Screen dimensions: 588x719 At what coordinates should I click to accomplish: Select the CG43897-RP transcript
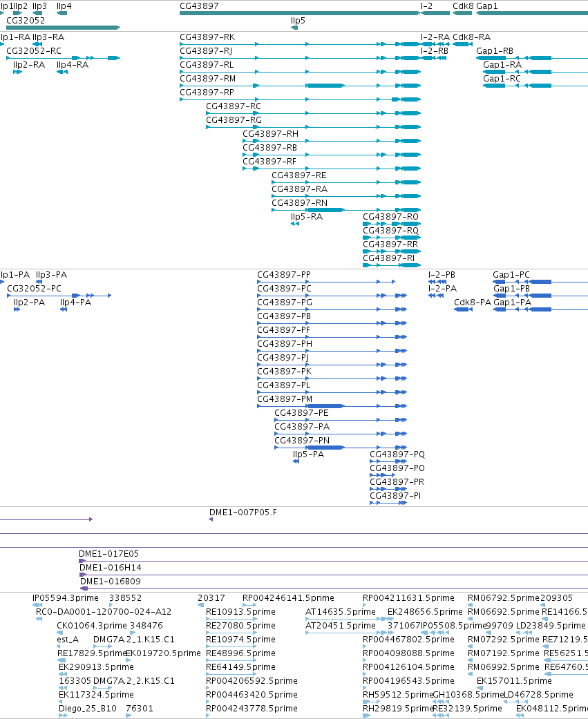click(207, 92)
